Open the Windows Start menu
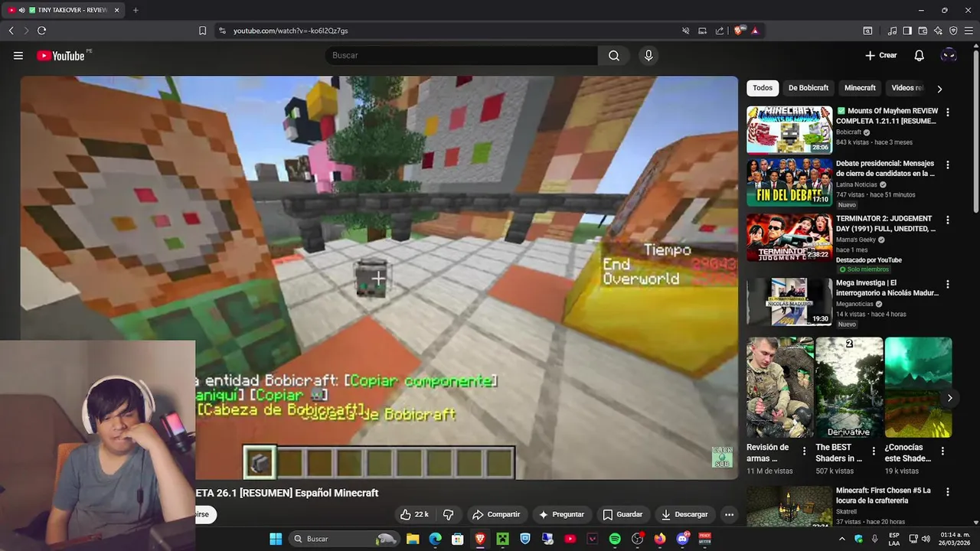Image resolution: width=980 pixels, height=551 pixels. pyautogui.click(x=276, y=539)
